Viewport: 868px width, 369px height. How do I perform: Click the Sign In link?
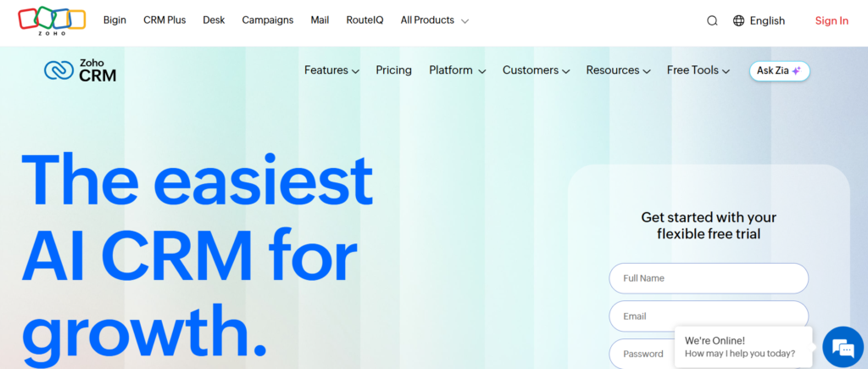pos(831,20)
